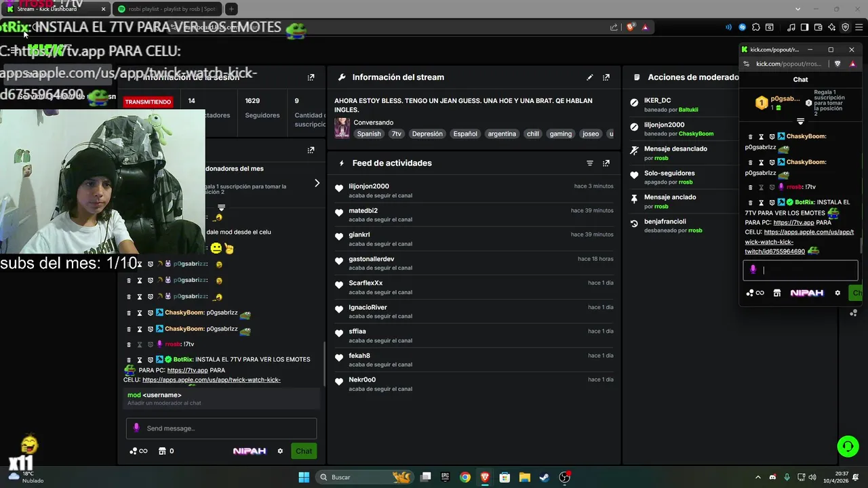Viewport: 868px width, 488px height.
Task: Open shop icon in popout chat footer
Action: point(777,293)
